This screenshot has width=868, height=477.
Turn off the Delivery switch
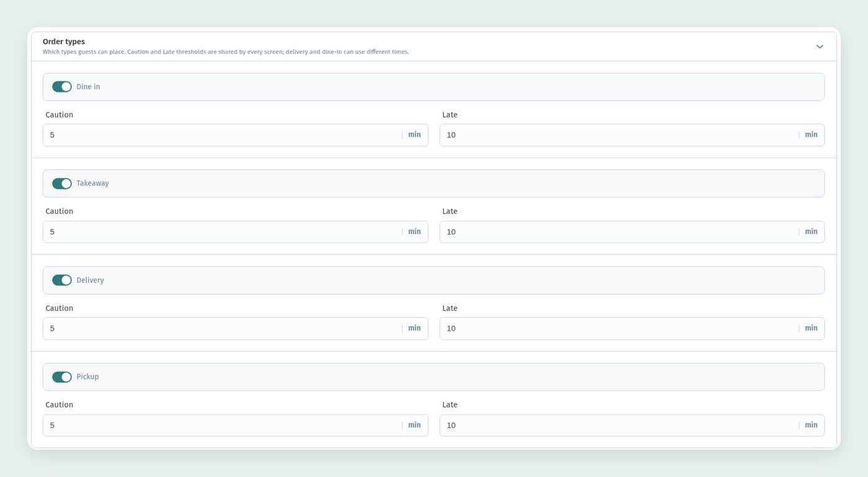pos(62,280)
